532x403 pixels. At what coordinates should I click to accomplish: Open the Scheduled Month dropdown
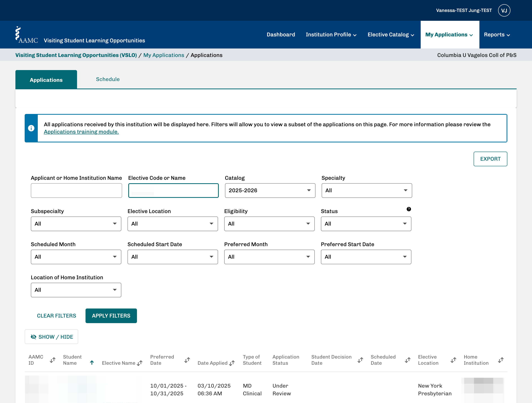[x=76, y=257]
